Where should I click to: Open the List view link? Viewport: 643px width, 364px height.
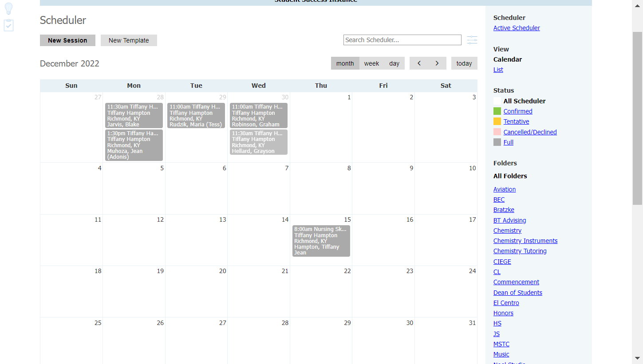(498, 70)
